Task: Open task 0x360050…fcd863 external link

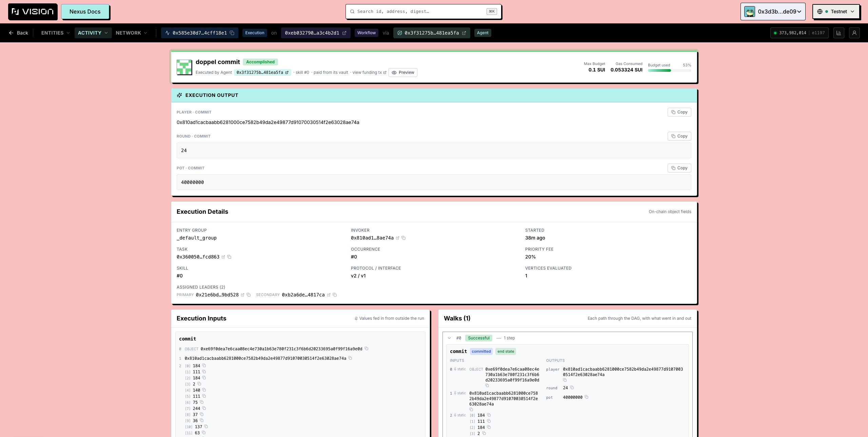Action: pyautogui.click(x=223, y=257)
